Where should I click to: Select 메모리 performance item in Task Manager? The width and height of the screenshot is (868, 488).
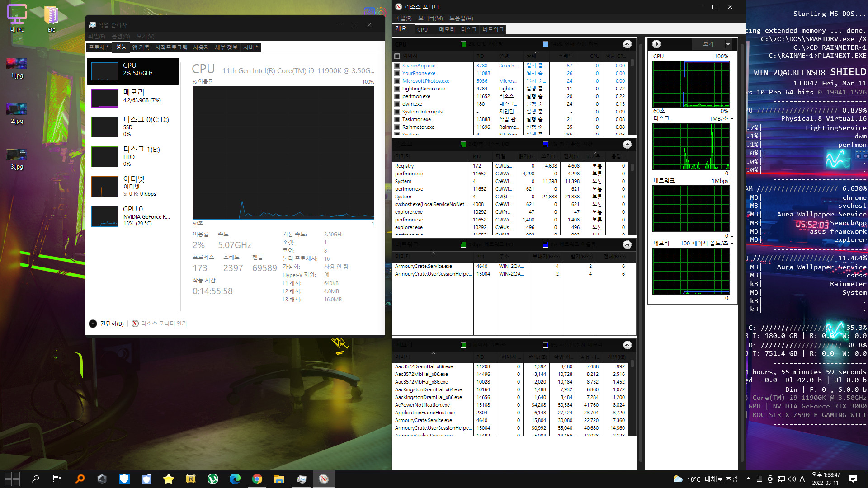click(133, 98)
